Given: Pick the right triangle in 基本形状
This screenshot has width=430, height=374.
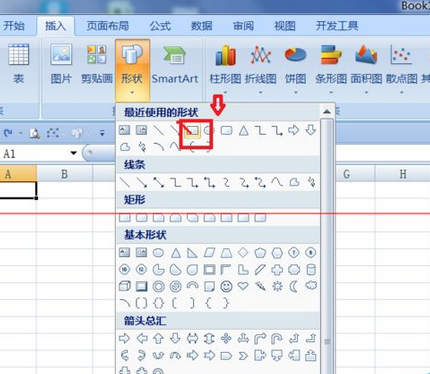Looking at the screenshot, I should click(x=192, y=253).
